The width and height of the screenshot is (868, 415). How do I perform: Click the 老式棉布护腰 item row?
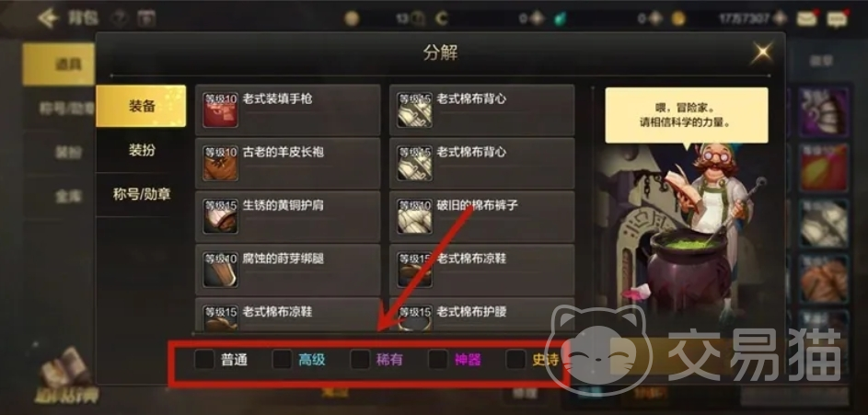click(482, 315)
